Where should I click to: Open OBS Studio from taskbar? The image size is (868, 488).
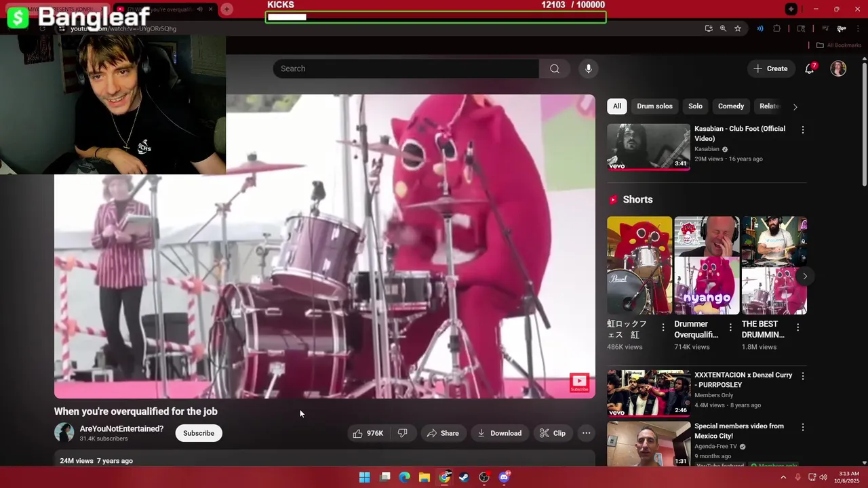pos(484,477)
